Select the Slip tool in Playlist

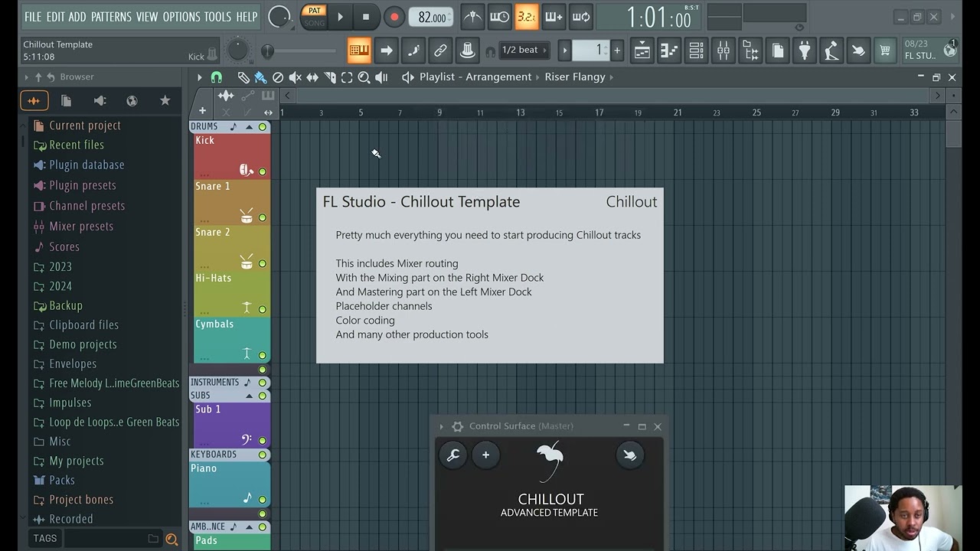point(312,77)
